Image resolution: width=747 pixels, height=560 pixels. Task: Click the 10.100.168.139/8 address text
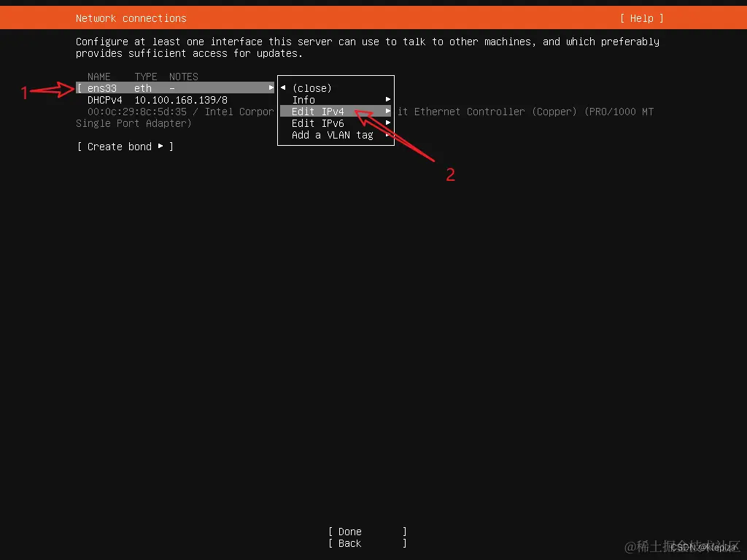pos(181,100)
